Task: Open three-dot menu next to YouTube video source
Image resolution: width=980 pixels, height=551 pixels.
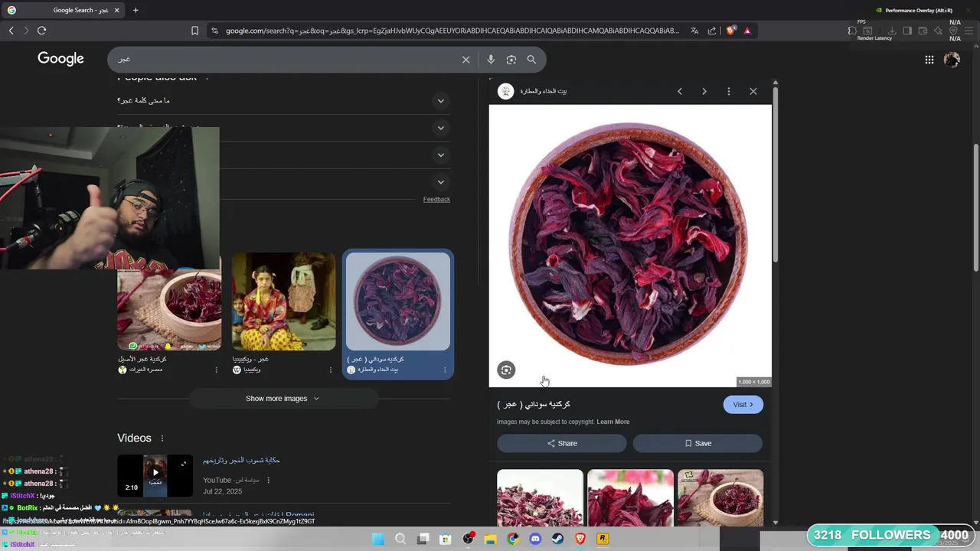Action: (268, 481)
